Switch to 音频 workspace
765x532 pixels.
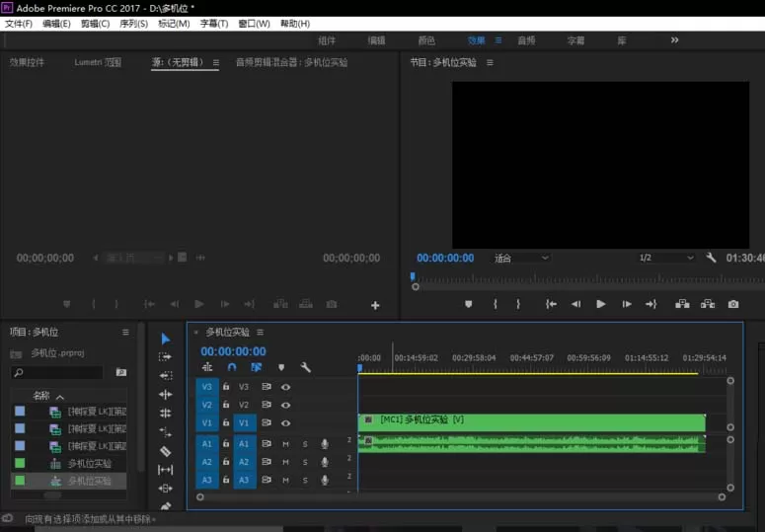point(526,40)
